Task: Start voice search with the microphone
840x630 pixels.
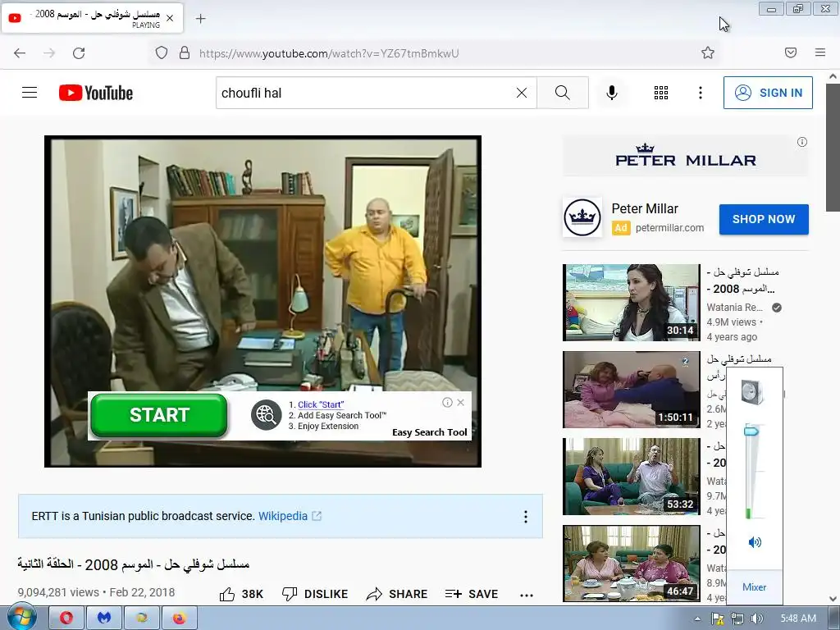Action: (x=612, y=93)
